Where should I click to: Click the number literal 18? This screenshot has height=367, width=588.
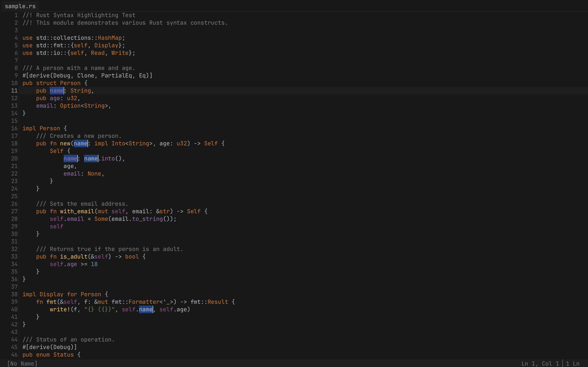[x=94, y=264]
